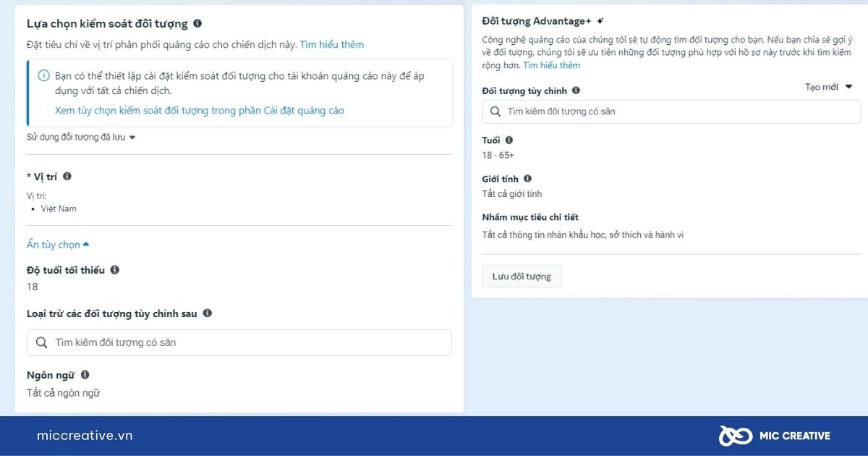The width and height of the screenshot is (868, 456).
Task: Open the Tạo mới dropdown
Action: tap(829, 87)
